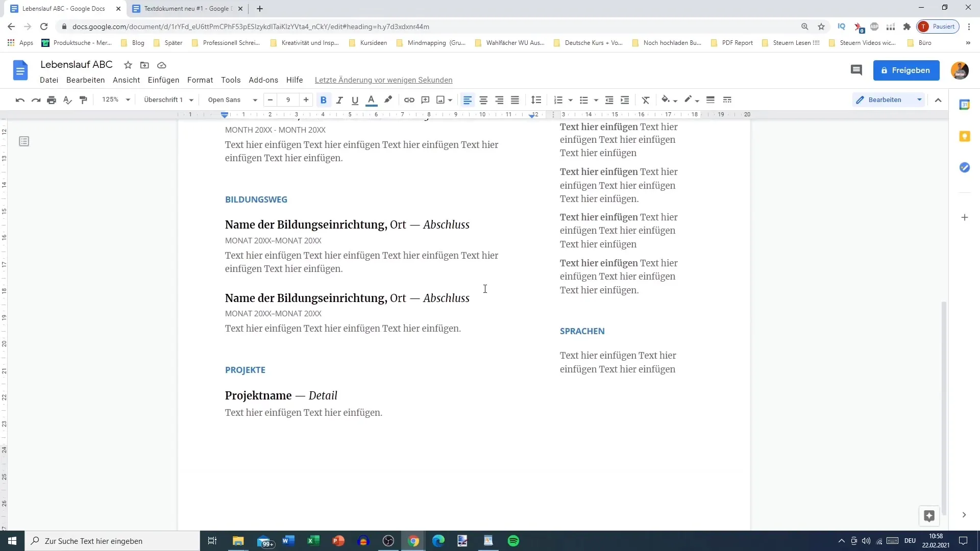
Task: Click the font size input field
Action: pos(288,100)
